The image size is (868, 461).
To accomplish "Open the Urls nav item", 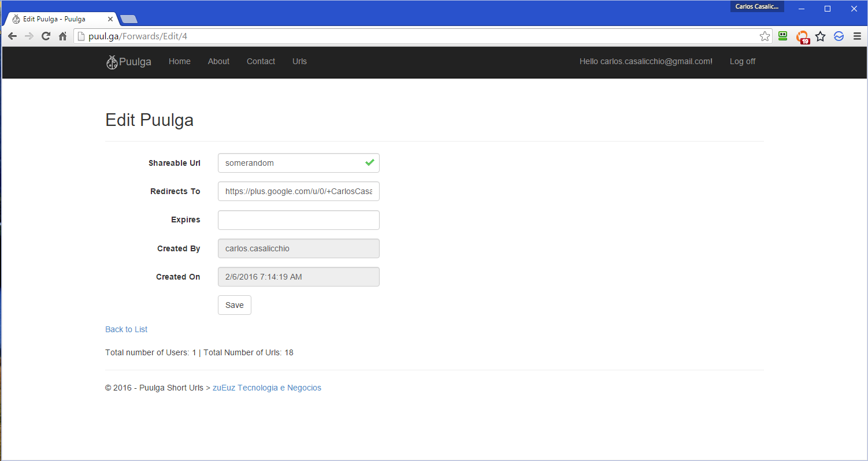I will (299, 61).
